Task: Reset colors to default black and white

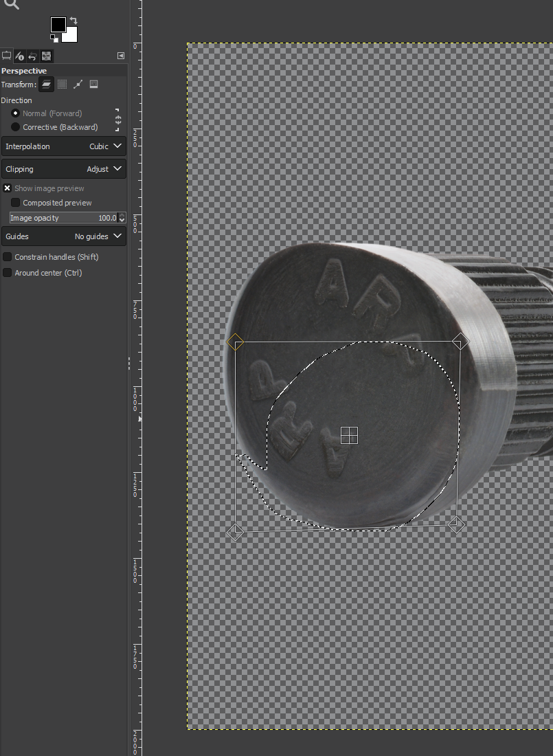Action: [x=54, y=38]
